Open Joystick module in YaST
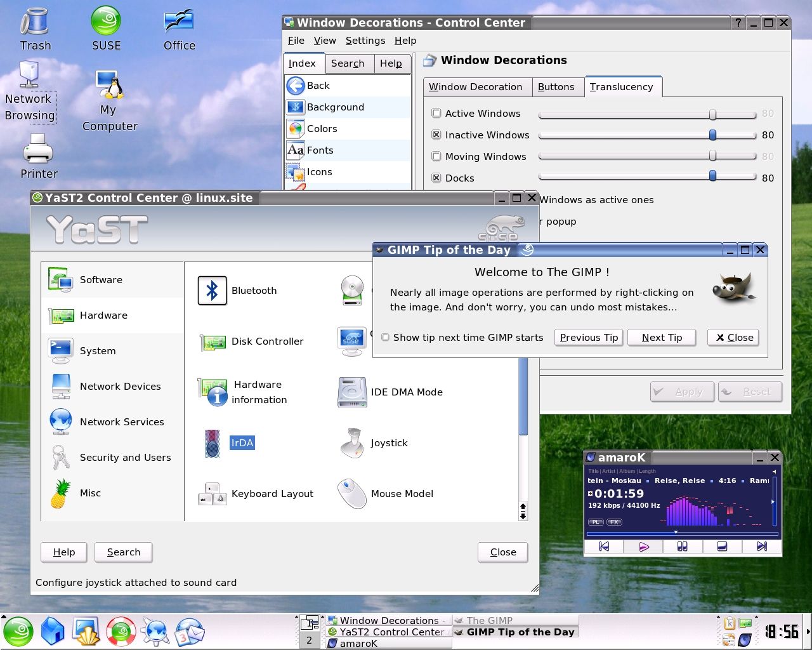 click(373, 443)
